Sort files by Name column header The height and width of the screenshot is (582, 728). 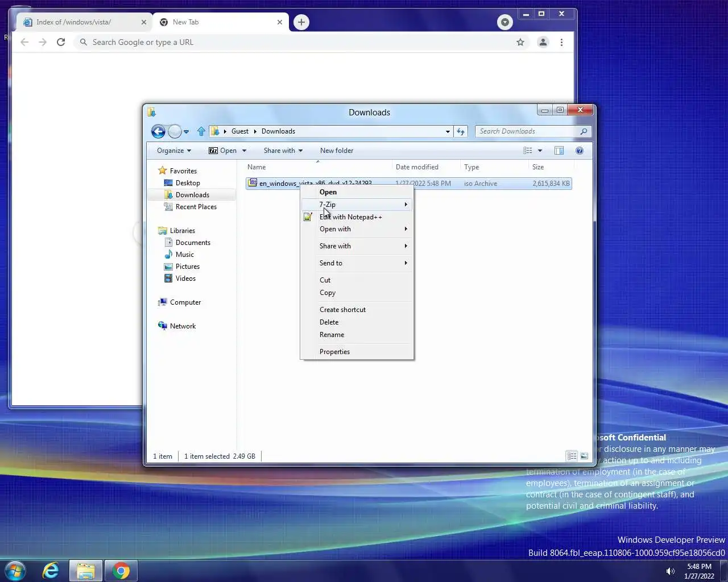coord(318,167)
